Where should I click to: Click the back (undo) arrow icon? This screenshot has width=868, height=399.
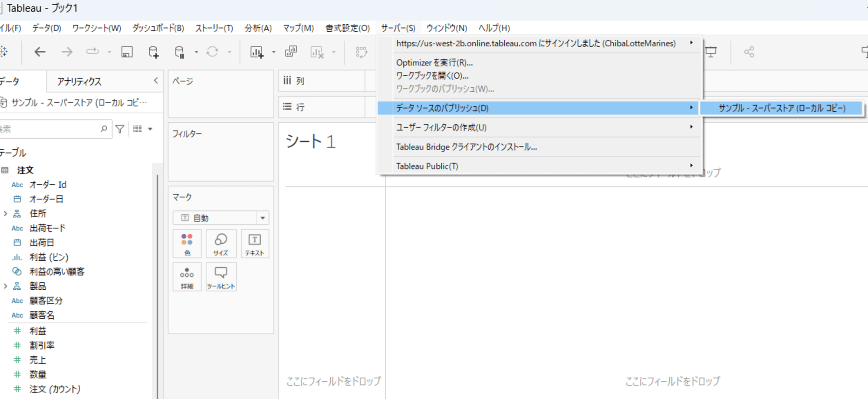(x=40, y=52)
